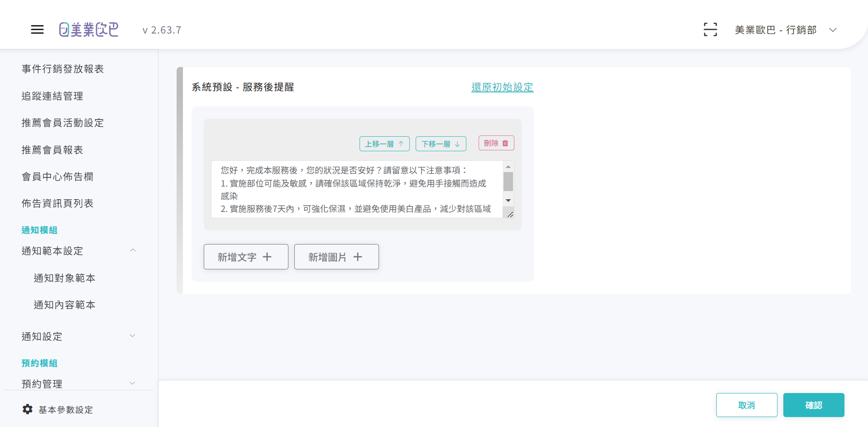Open 追蹤連結管理 in the sidebar
Image resolution: width=868 pixels, height=427 pixels.
pyautogui.click(x=53, y=96)
